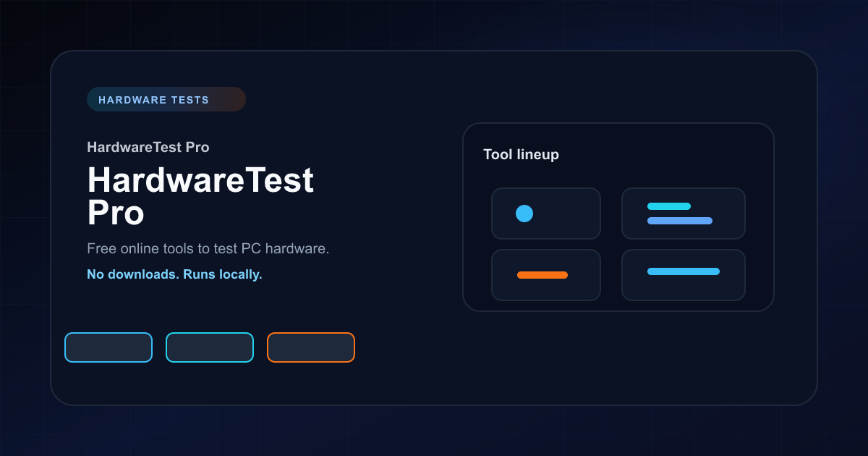Viewport: 868px width, 456px height.
Task: Click the orange bar tool tile
Action: point(546,275)
